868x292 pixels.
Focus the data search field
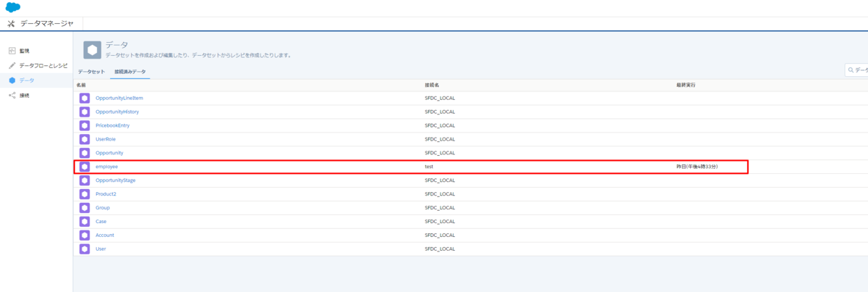(x=856, y=70)
